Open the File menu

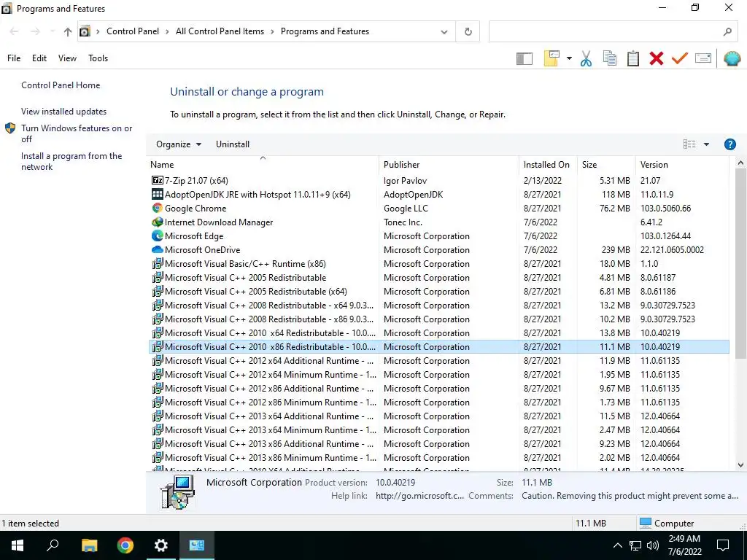(14, 58)
